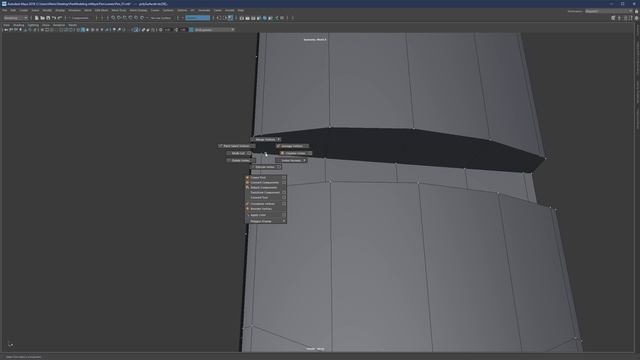Select Crease Tool from the marking menu
The image size is (640, 360).
tap(266, 198)
